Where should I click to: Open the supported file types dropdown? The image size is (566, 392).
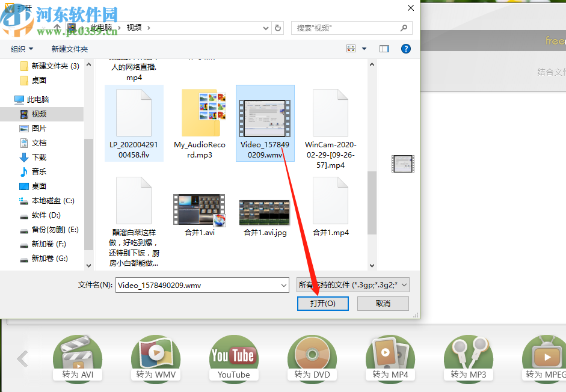point(352,285)
